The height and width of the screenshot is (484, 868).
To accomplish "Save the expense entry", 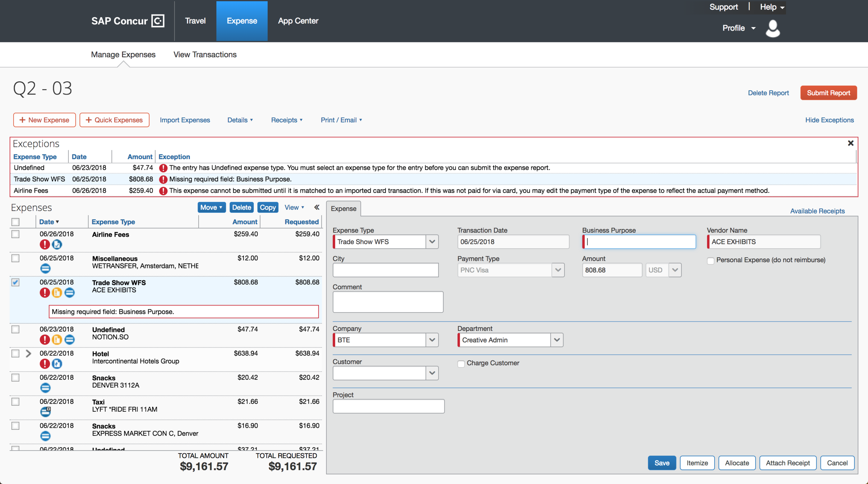I will 662,463.
